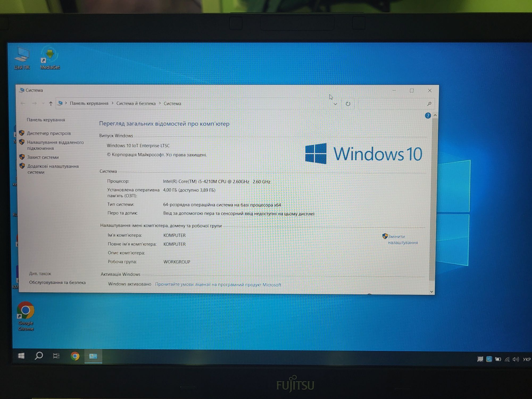Click the System window taskbar button

click(93, 356)
